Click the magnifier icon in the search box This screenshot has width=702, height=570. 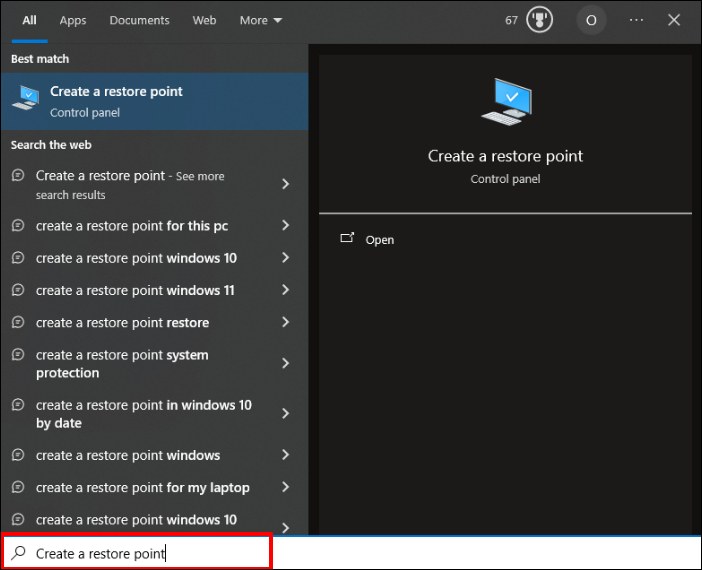point(19,553)
